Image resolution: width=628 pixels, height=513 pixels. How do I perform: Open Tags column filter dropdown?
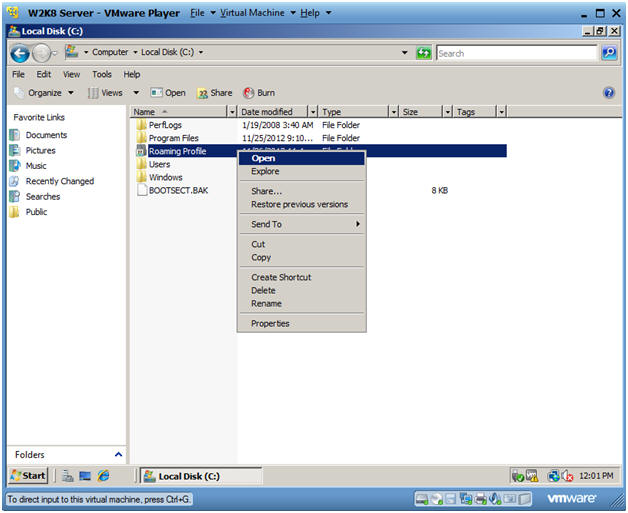pyautogui.click(x=502, y=112)
